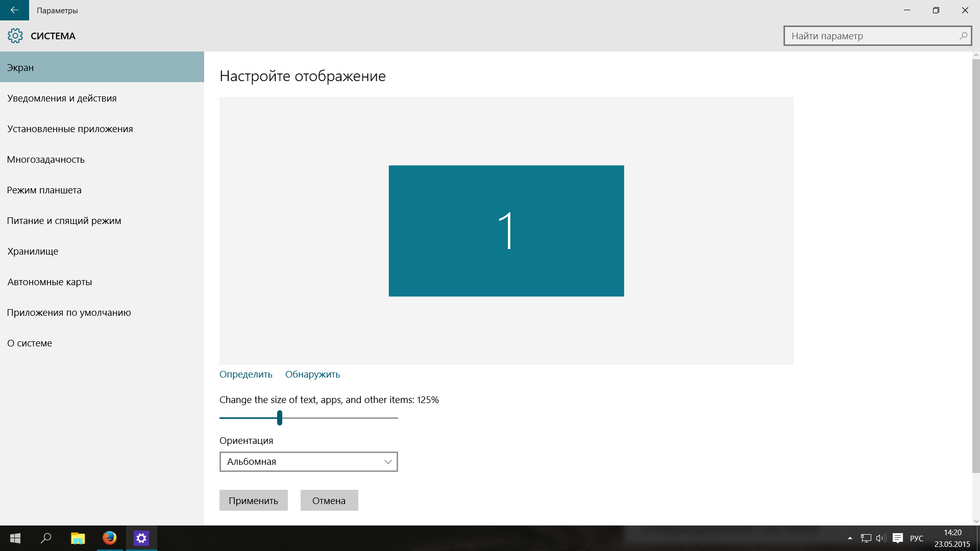Open the О системе section

coord(102,343)
